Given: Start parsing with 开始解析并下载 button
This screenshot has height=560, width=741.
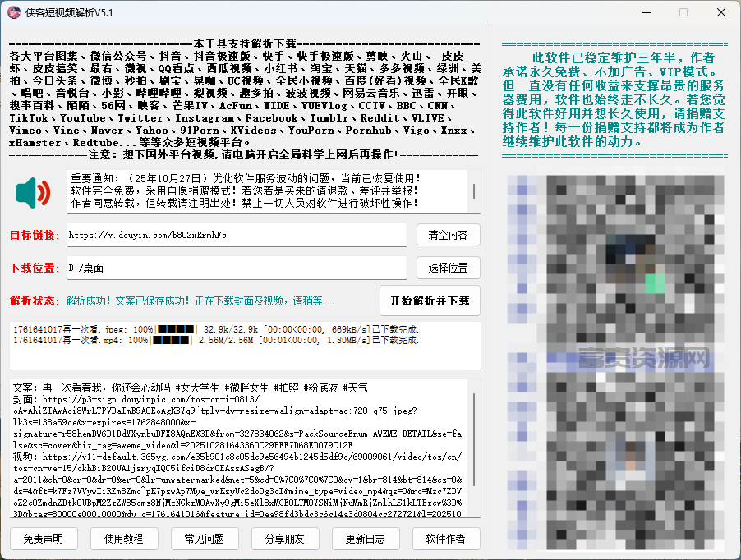Looking at the screenshot, I should pos(430,301).
